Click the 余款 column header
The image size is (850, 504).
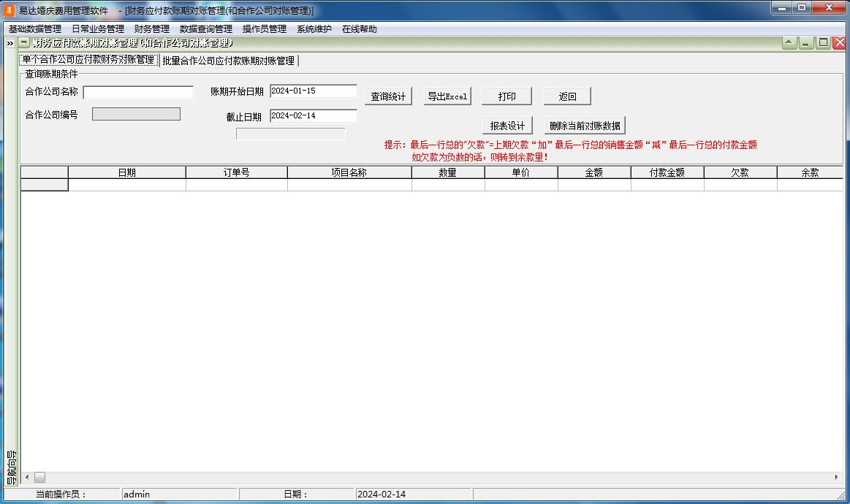(810, 172)
